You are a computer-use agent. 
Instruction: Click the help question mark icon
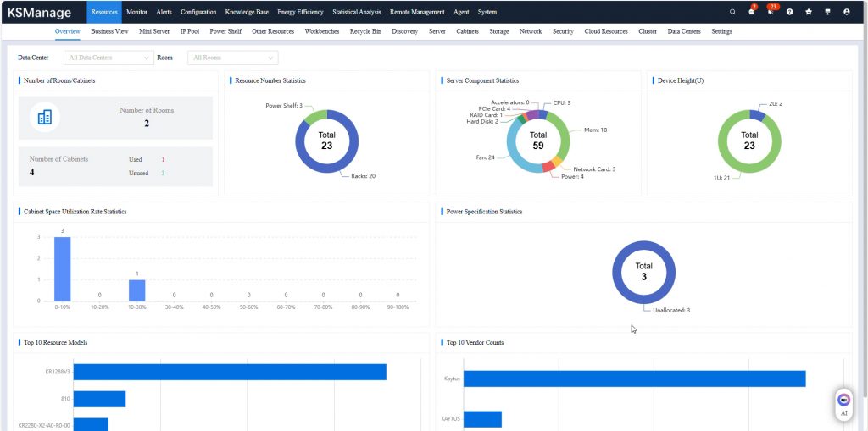click(789, 12)
